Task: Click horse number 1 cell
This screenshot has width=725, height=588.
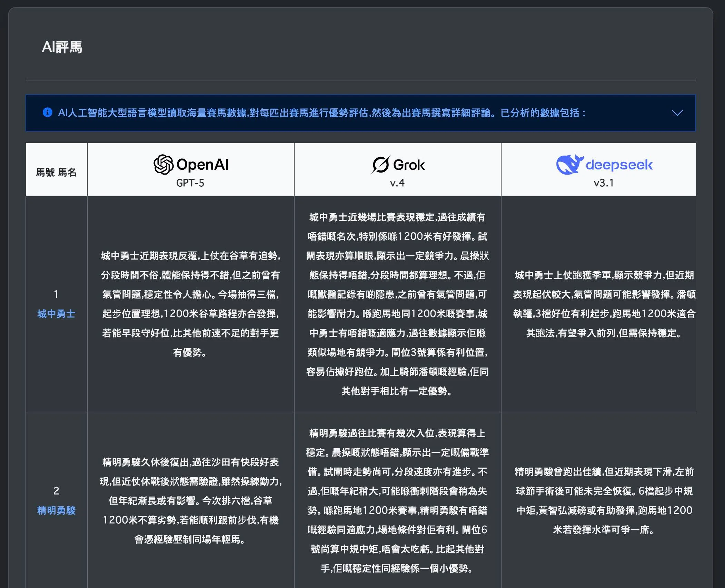Action: [56, 294]
